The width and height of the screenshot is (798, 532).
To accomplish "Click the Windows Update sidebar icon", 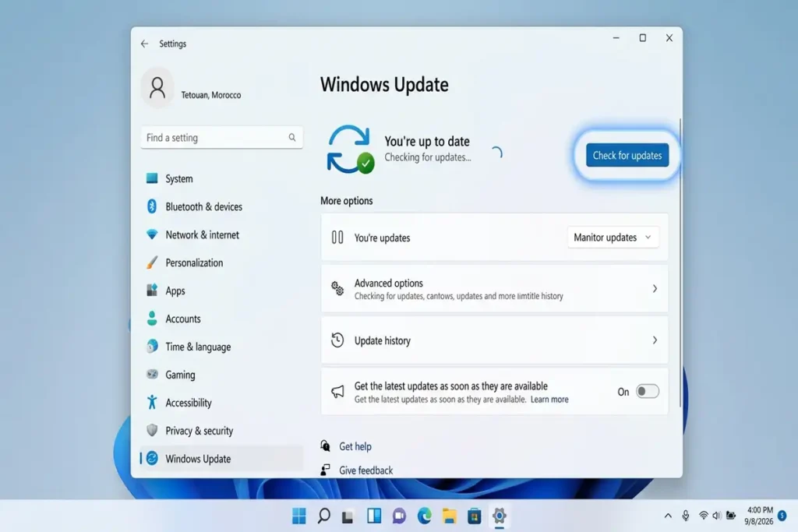I will click(x=152, y=458).
